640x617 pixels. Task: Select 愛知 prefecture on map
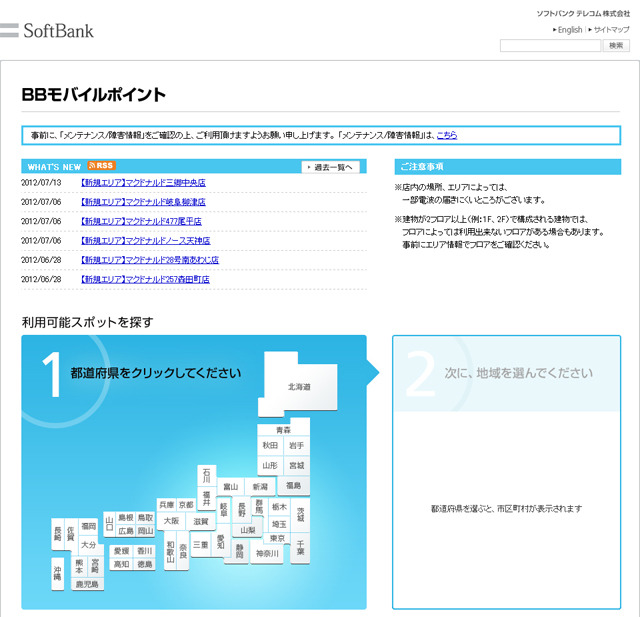coord(221,542)
